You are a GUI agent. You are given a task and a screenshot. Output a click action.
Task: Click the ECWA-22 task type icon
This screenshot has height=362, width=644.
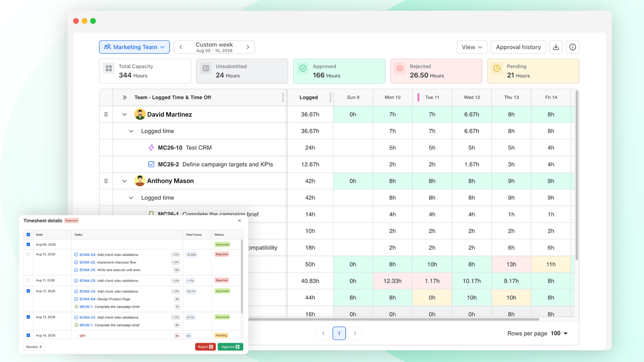76,262
